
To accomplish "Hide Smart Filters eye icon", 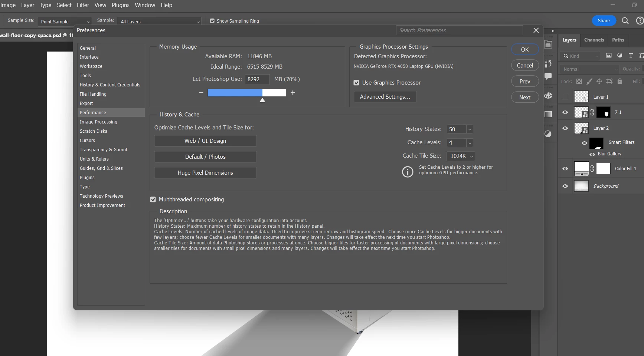I will click(x=585, y=143).
